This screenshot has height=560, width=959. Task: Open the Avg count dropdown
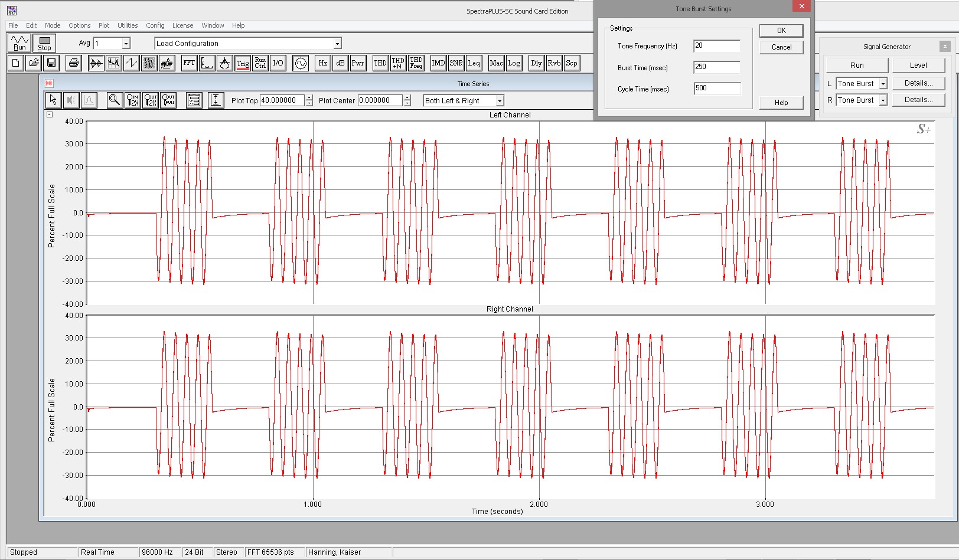coord(126,44)
